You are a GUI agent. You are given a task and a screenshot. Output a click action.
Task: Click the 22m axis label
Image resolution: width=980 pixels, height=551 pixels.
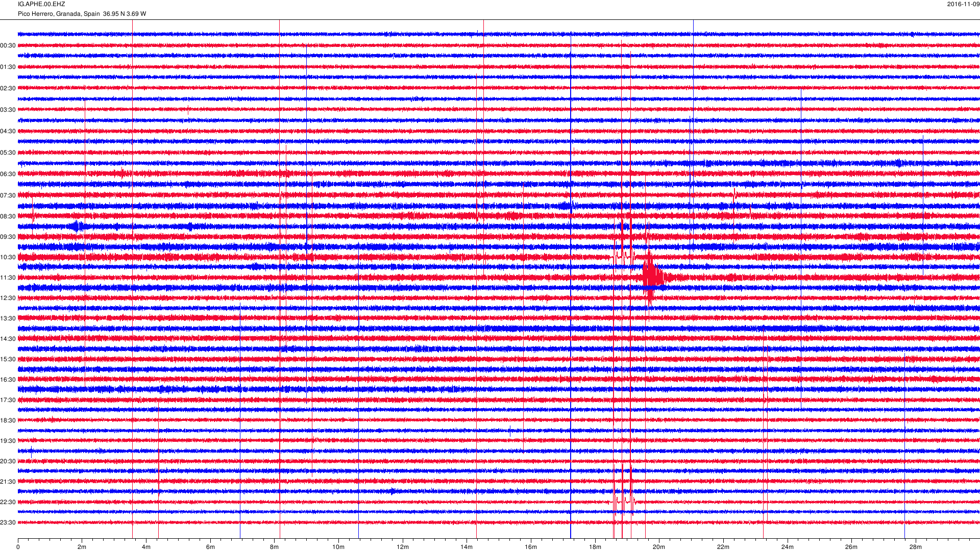point(723,547)
